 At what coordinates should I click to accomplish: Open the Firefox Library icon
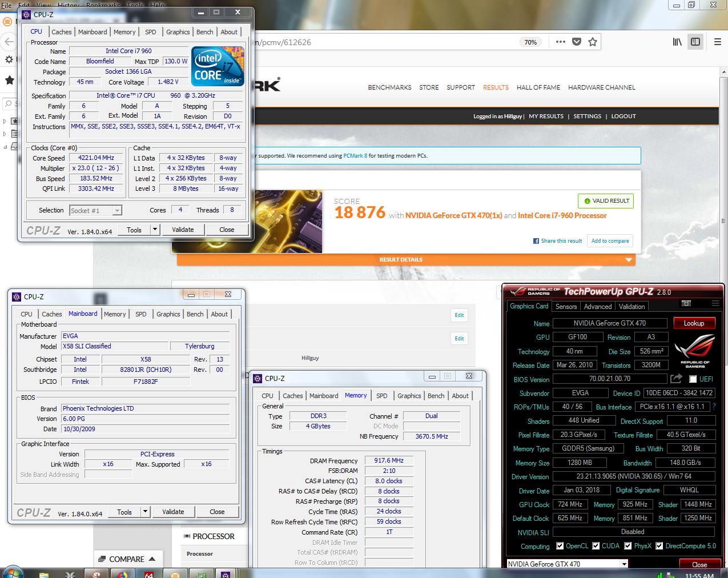coord(677,42)
